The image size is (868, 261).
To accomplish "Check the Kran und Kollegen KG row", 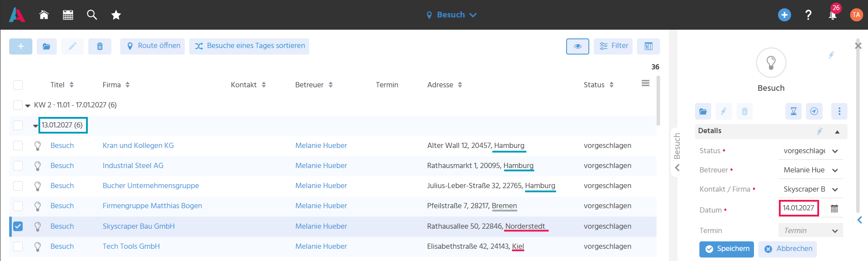I will point(18,145).
